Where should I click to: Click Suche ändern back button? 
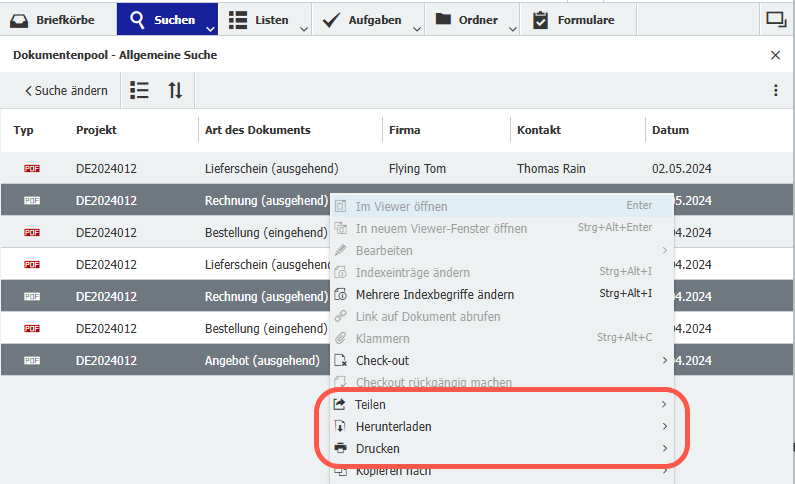pos(66,91)
